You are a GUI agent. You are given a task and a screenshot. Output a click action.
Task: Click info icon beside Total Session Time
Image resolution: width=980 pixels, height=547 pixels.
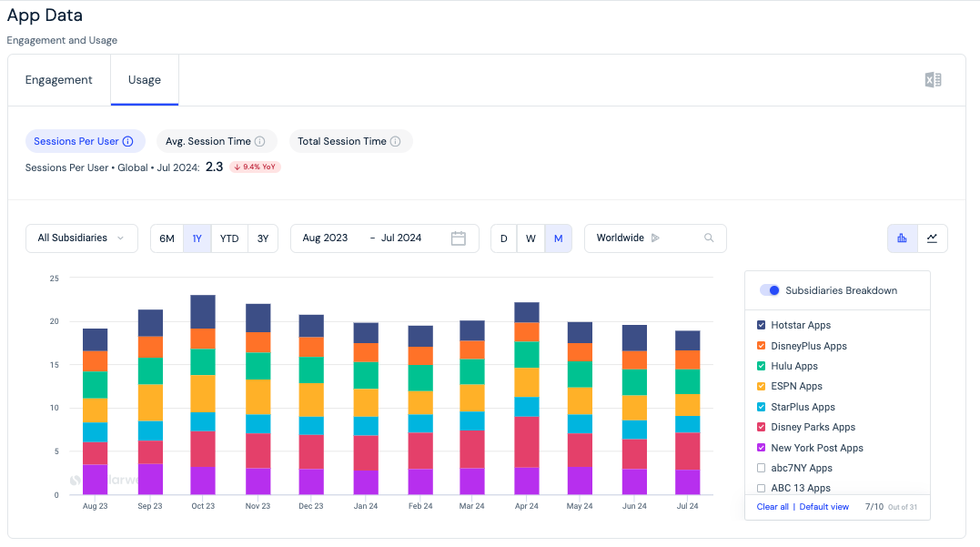tap(396, 141)
